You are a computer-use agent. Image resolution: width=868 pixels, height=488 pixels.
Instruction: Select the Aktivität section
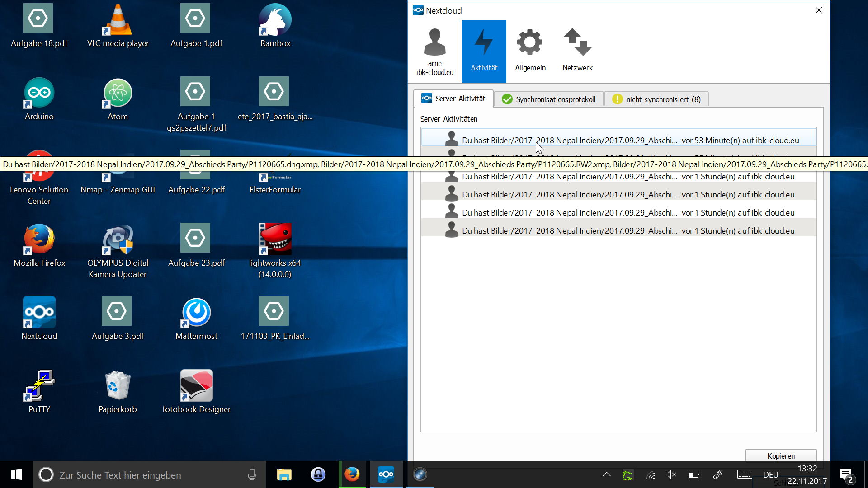point(484,52)
